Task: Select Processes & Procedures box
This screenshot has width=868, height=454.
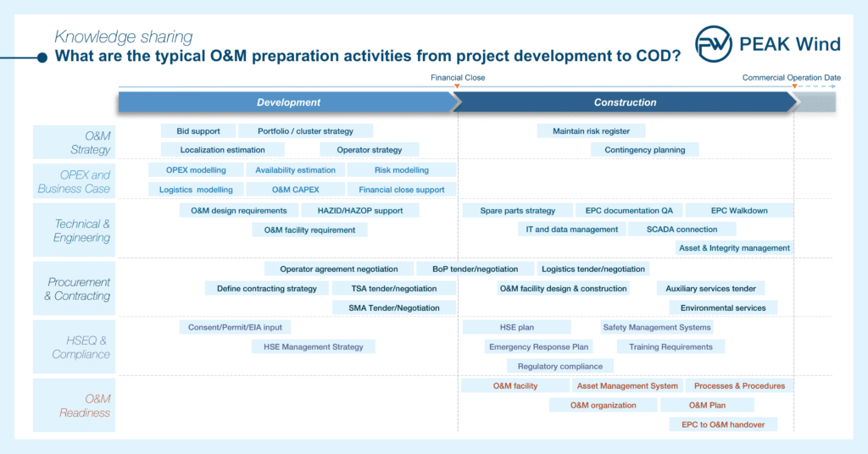Action: point(739,385)
